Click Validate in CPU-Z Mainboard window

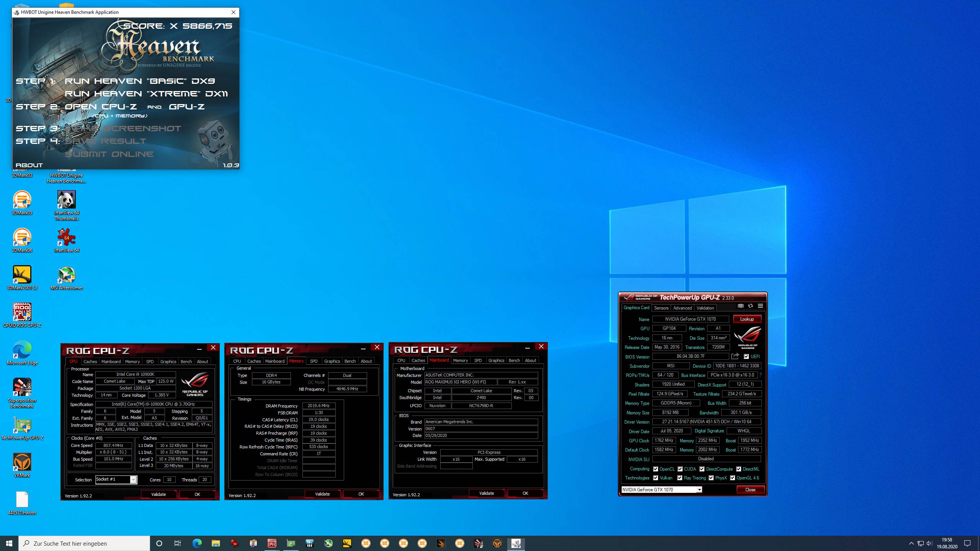(487, 493)
